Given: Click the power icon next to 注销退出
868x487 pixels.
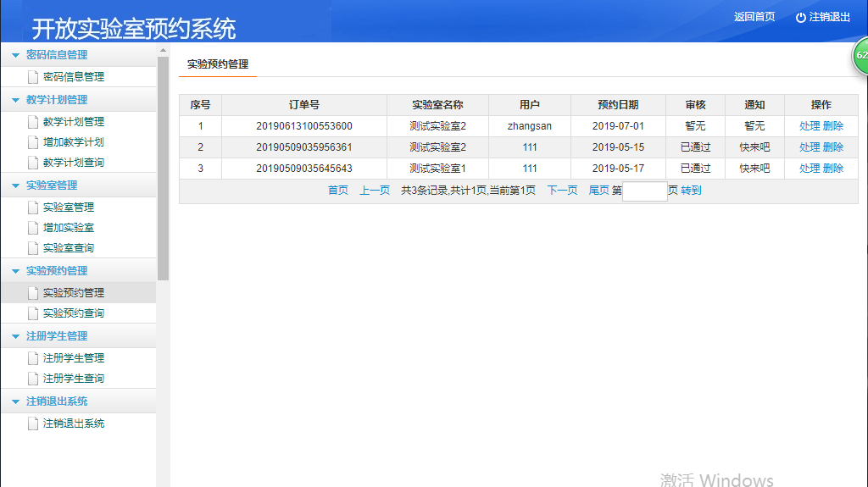Looking at the screenshot, I should 800,17.
